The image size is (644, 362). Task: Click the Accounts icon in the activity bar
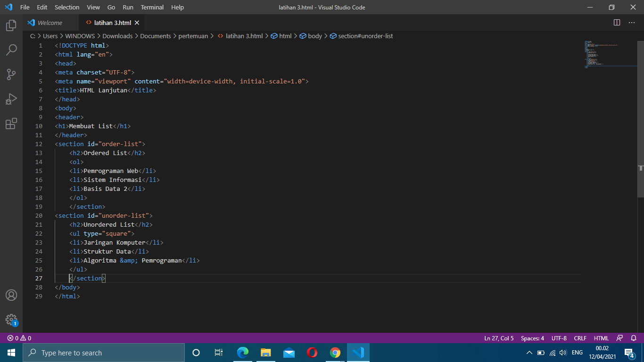tap(11, 296)
